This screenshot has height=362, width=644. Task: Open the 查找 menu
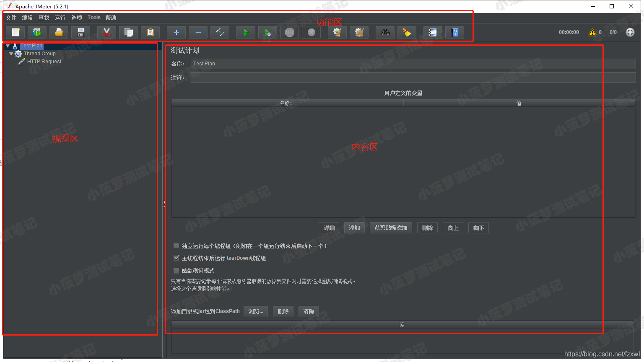[x=44, y=18]
